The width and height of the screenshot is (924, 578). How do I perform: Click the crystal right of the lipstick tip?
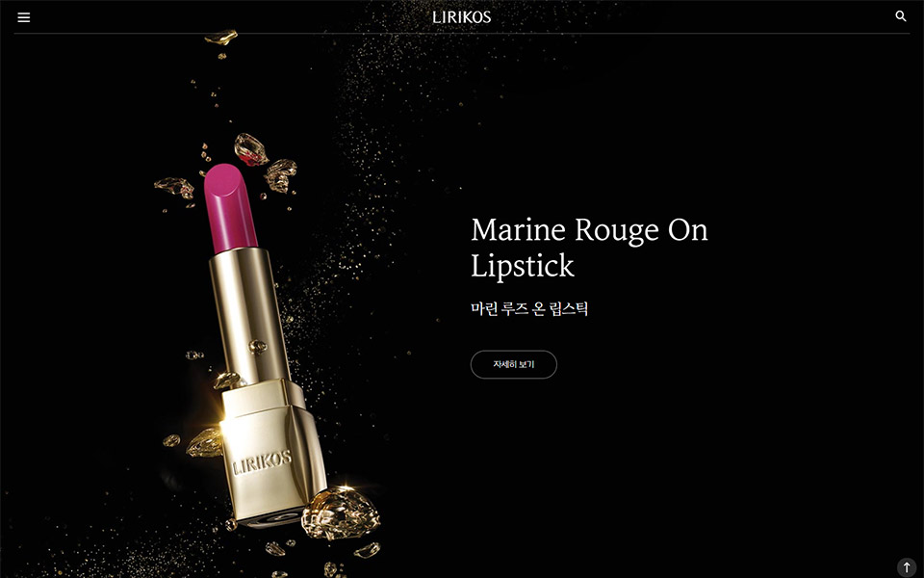click(280, 175)
